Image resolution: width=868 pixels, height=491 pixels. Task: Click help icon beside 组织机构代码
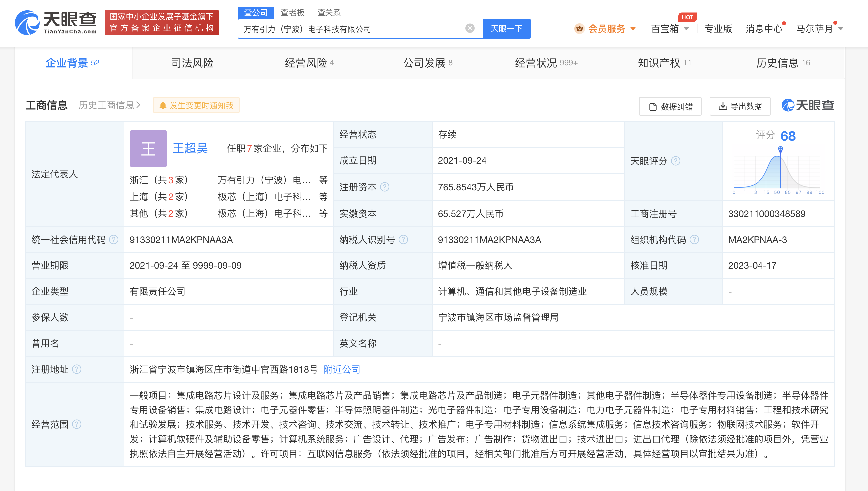[694, 240]
